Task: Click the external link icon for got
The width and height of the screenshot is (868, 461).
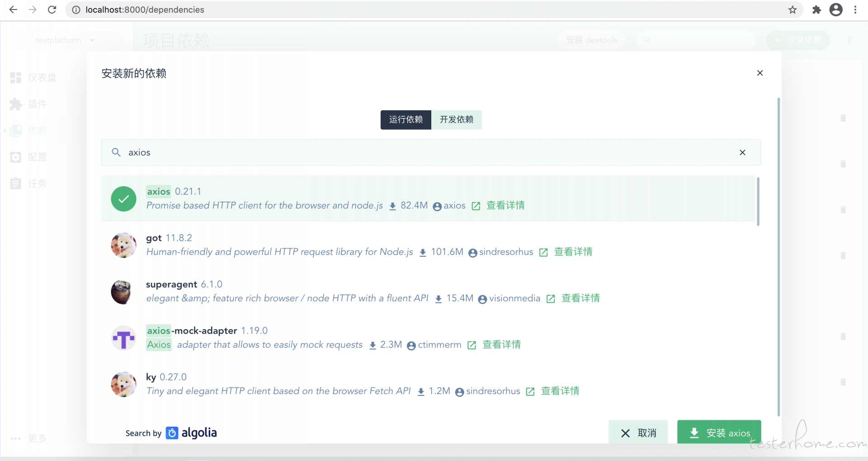Action: [x=543, y=252]
